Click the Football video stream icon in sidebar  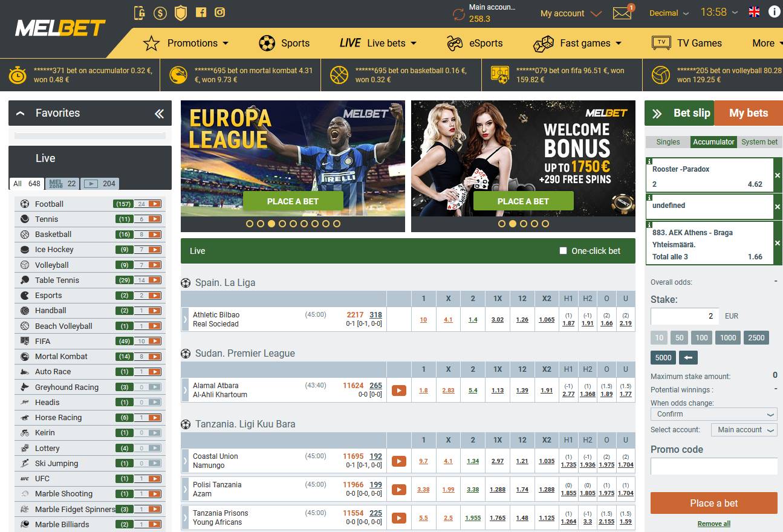tap(155, 204)
